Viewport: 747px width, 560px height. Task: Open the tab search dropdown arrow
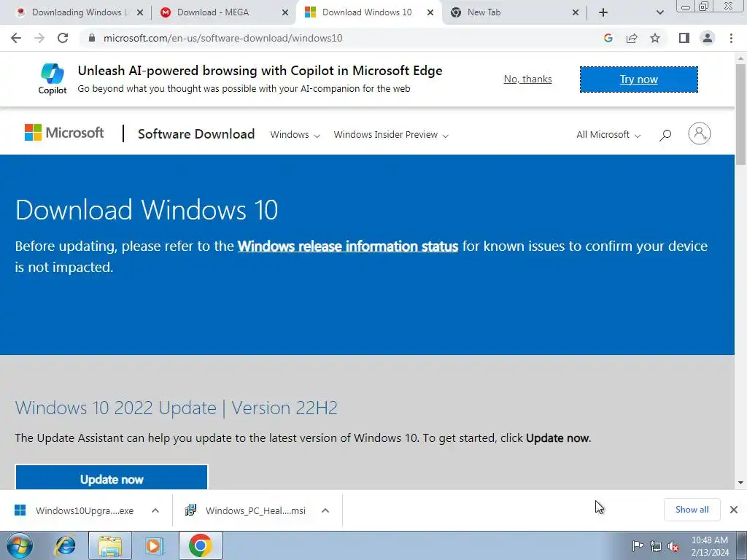tap(659, 12)
